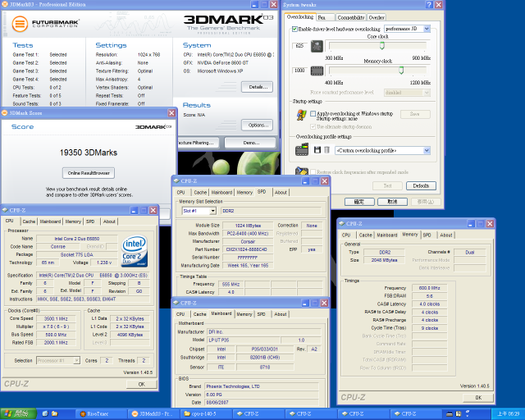Switch to 3DMark03 taskbar button
Viewport: 525px width, 420px height.
point(153,414)
